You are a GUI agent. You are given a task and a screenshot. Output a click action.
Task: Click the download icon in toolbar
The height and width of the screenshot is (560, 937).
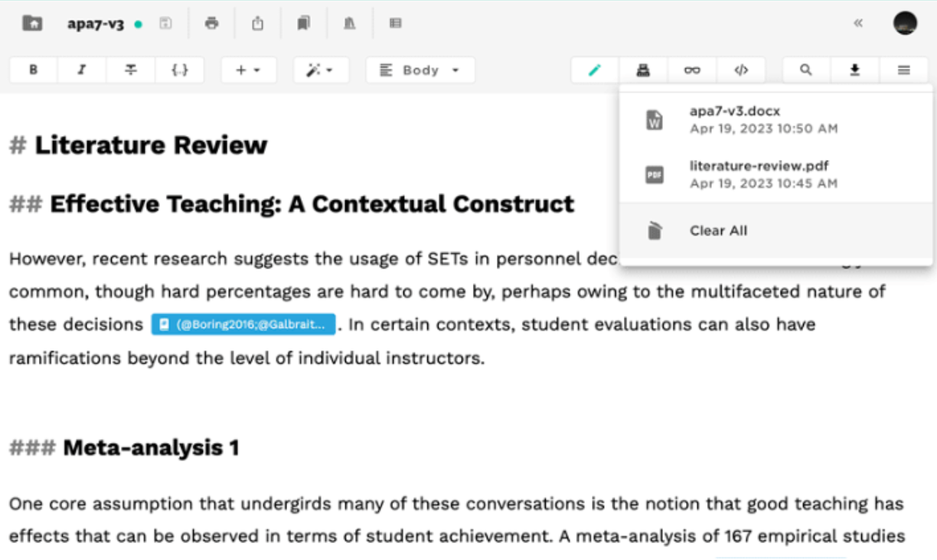tap(855, 70)
